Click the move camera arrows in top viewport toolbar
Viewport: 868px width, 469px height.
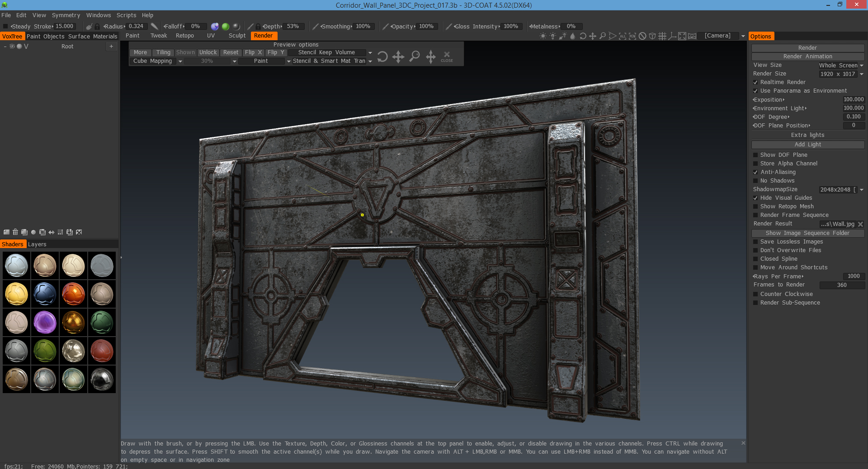[593, 36]
